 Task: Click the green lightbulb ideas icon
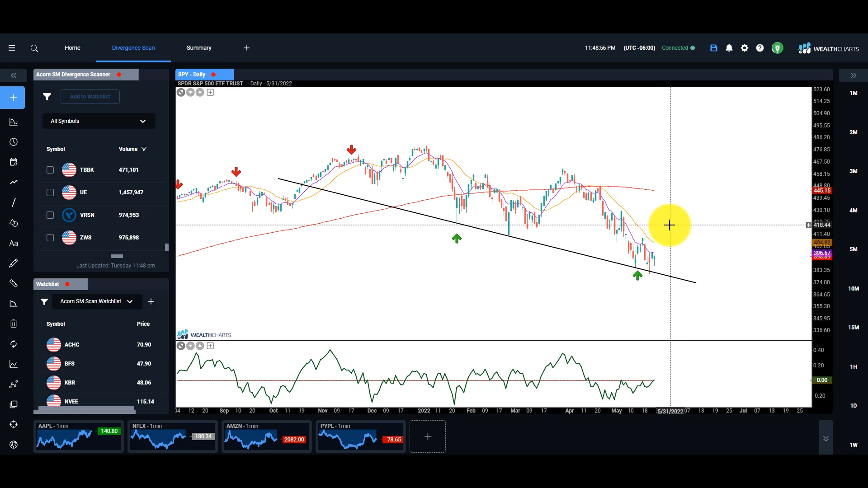(x=777, y=48)
